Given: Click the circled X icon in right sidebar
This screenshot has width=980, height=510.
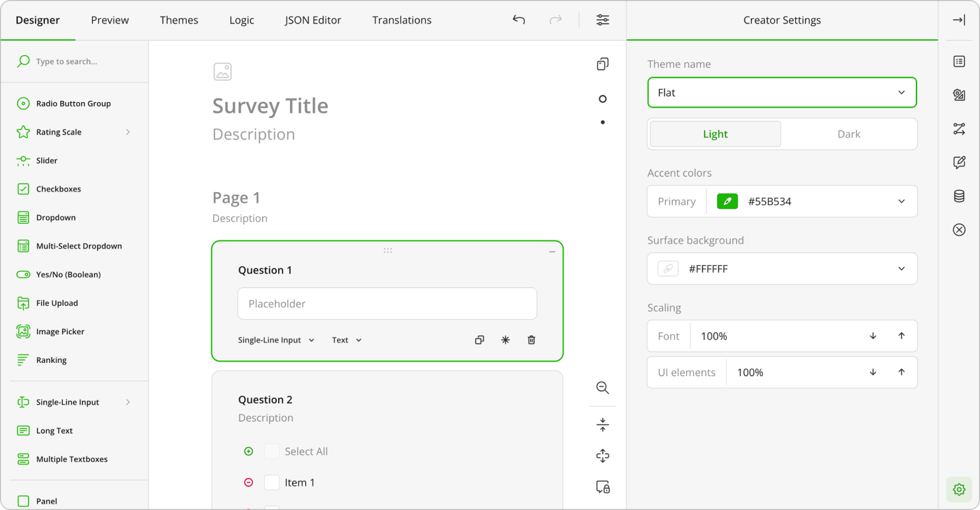Looking at the screenshot, I should pyautogui.click(x=959, y=230).
